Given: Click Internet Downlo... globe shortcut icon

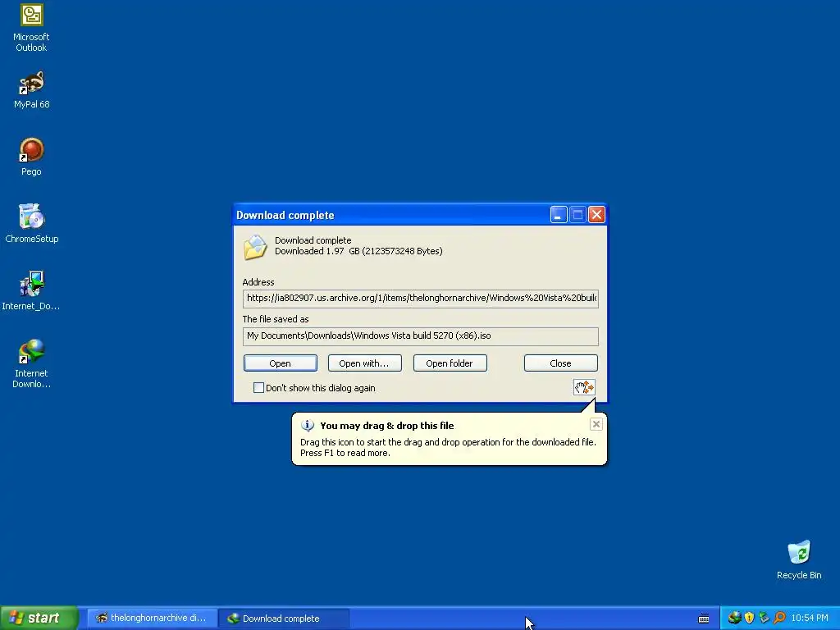Looking at the screenshot, I should coord(31,363).
